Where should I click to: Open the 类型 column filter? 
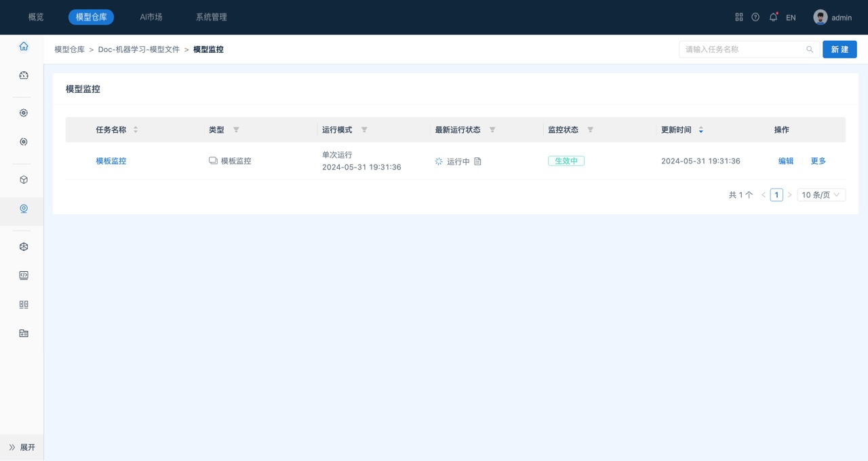[x=236, y=129]
